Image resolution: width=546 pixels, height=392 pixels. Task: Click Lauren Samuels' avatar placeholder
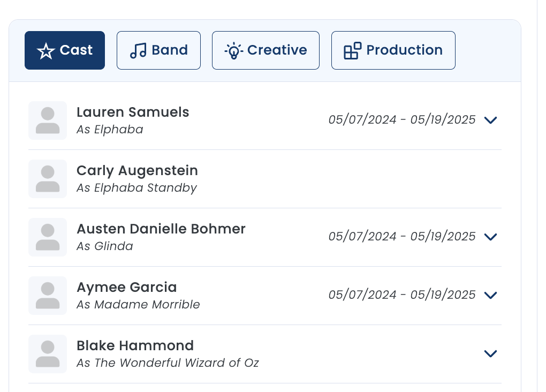tap(48, 120)
